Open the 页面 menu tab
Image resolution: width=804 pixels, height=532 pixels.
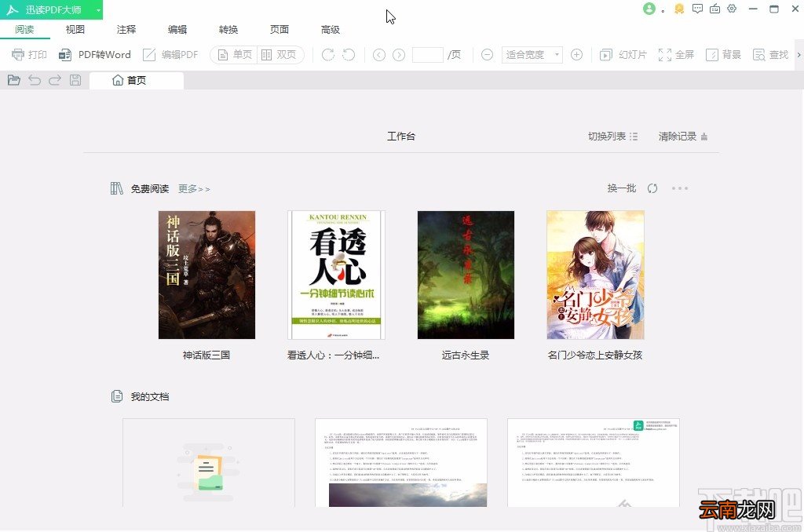[280, 29]
